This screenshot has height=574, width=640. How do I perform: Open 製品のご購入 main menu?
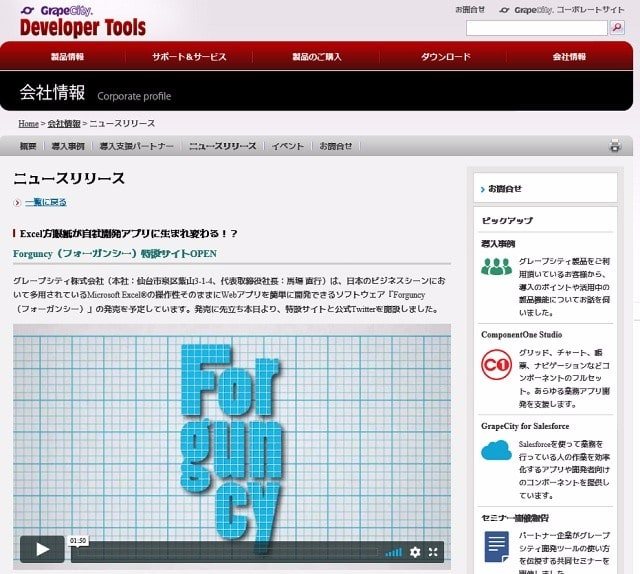317,57
